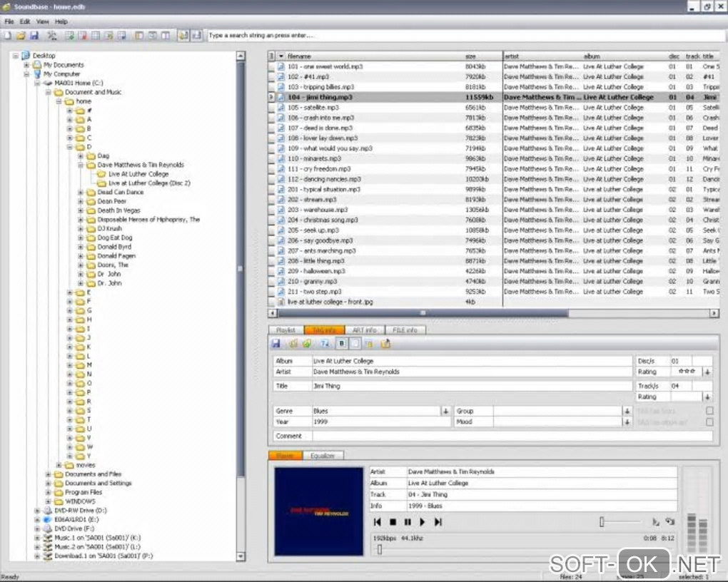Switch to the Equalizer tab
This screenshot has width=728, height=582.
click(323, 455)
